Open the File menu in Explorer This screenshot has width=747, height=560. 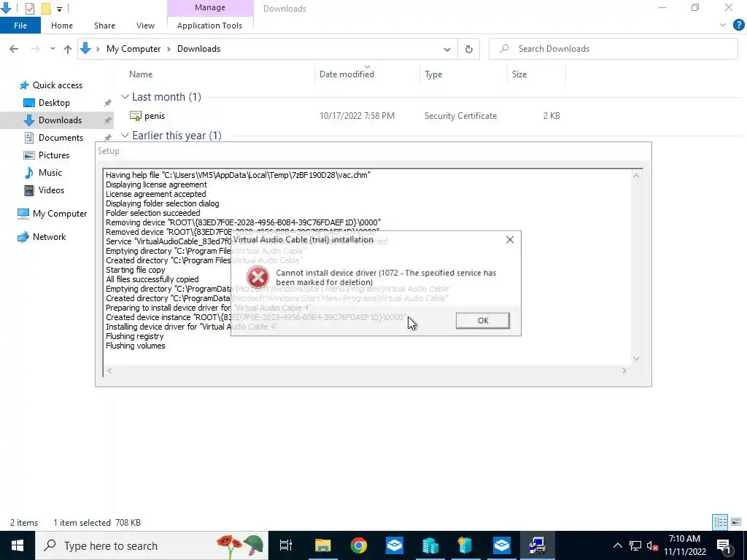click(20, 26)
